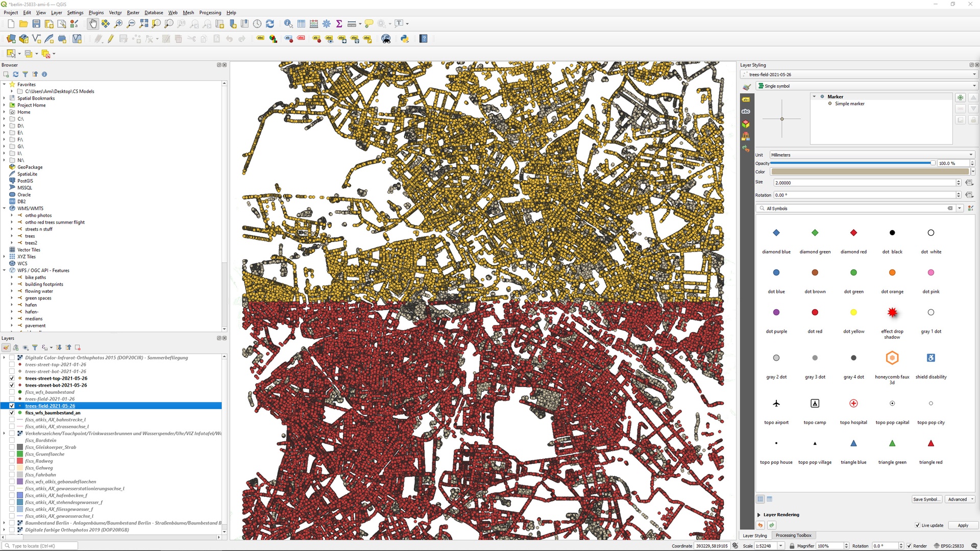Uncheck visibility of fis:s_wfs_baumbestand_an layer
980x551 pixels.
click(12, 413)
